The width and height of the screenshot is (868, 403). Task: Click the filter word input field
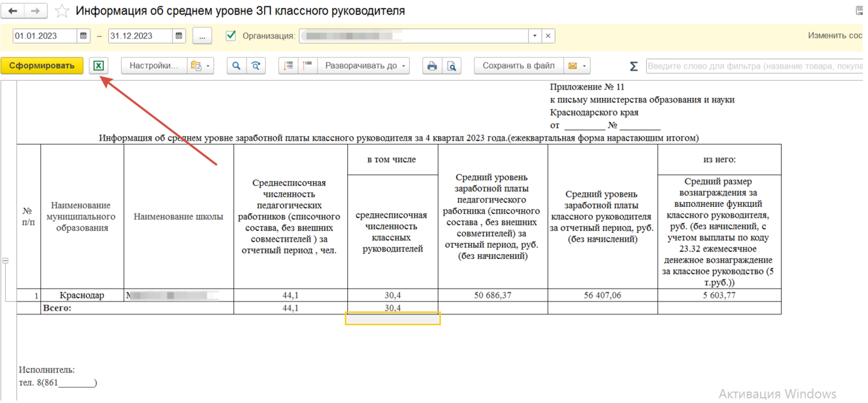pos(752,66)
